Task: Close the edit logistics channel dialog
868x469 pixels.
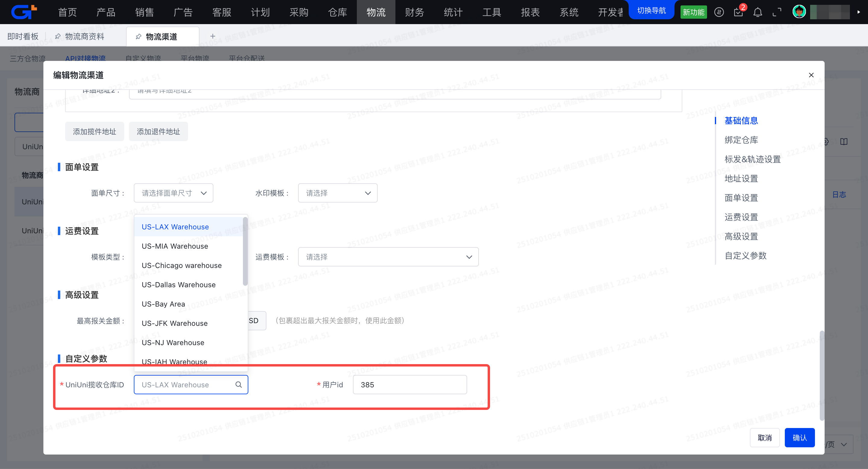Action: [x=811, y=75]
